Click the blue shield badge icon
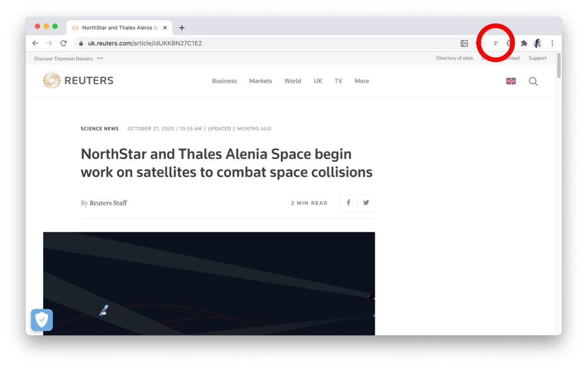The image size is (588, 368). [42, 320]
